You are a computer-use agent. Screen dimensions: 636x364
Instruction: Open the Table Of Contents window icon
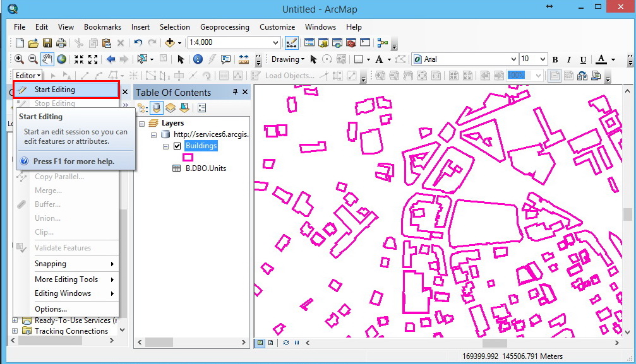(x=309, y=42)
